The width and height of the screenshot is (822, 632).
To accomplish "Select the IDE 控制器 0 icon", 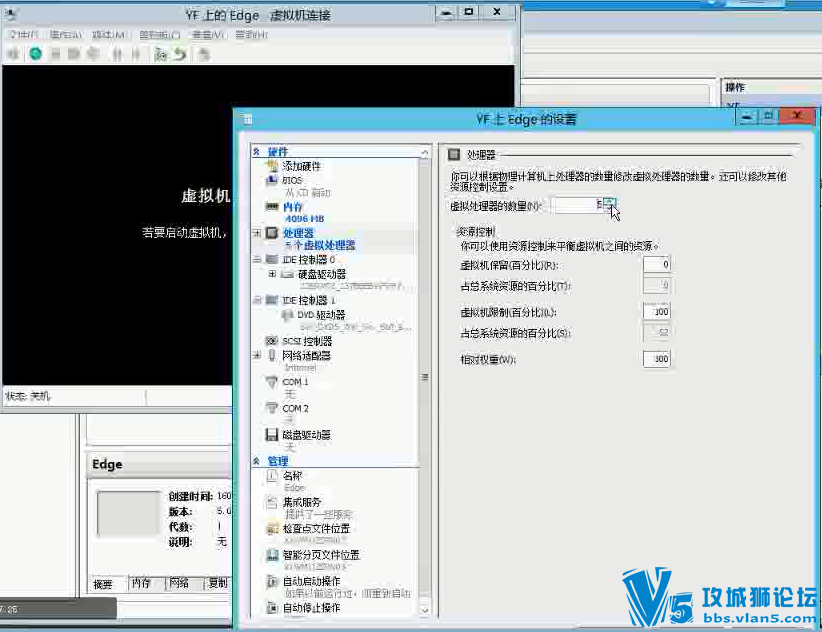I will 272,259.
